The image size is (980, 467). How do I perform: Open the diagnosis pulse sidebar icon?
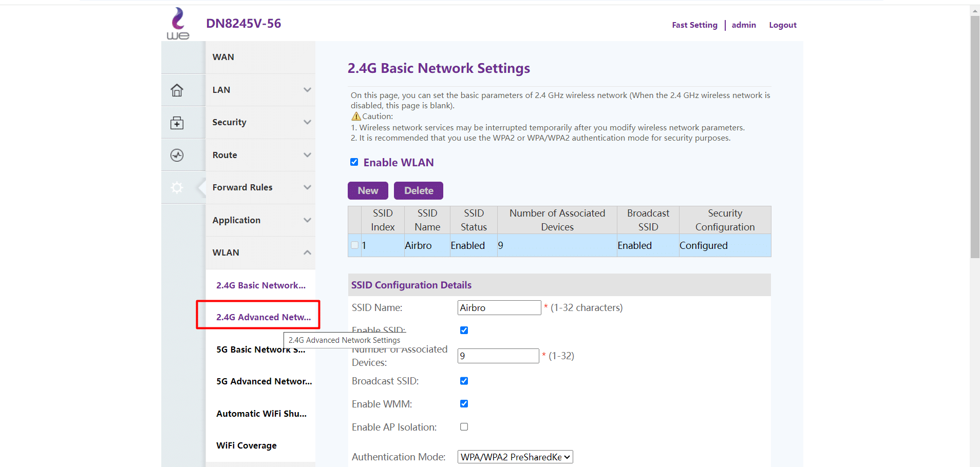point(177,155)
